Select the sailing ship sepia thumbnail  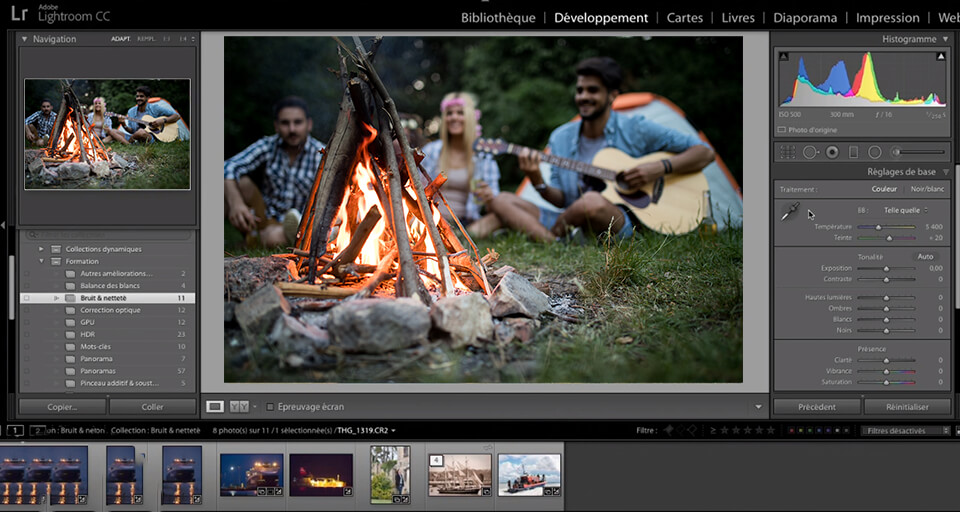[460, 475]
